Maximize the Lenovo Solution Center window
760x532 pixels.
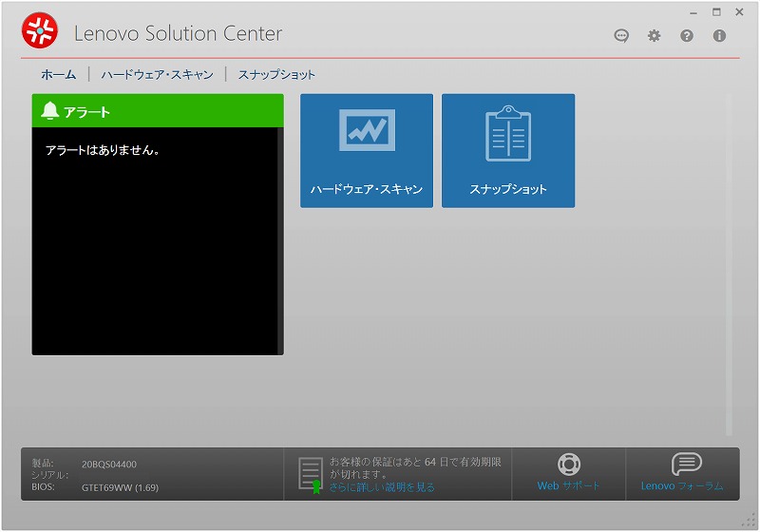pyautogui.click(x=716, y=12)
